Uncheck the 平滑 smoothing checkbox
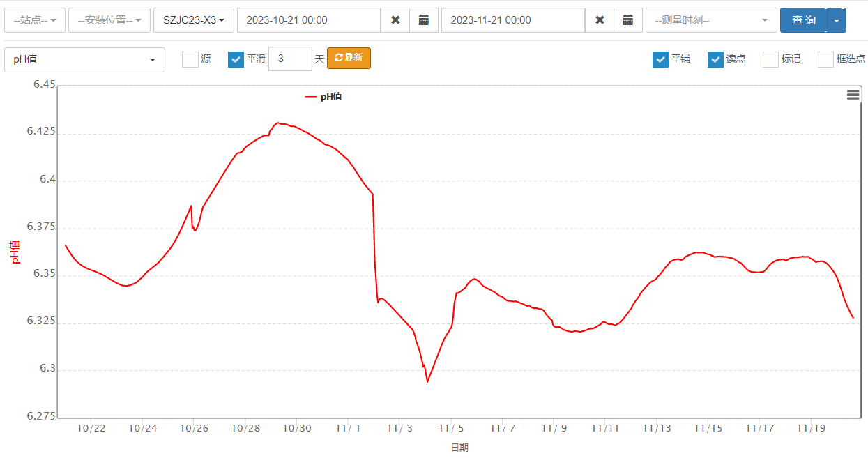The image size is (868, 458). tap(236, 59)
